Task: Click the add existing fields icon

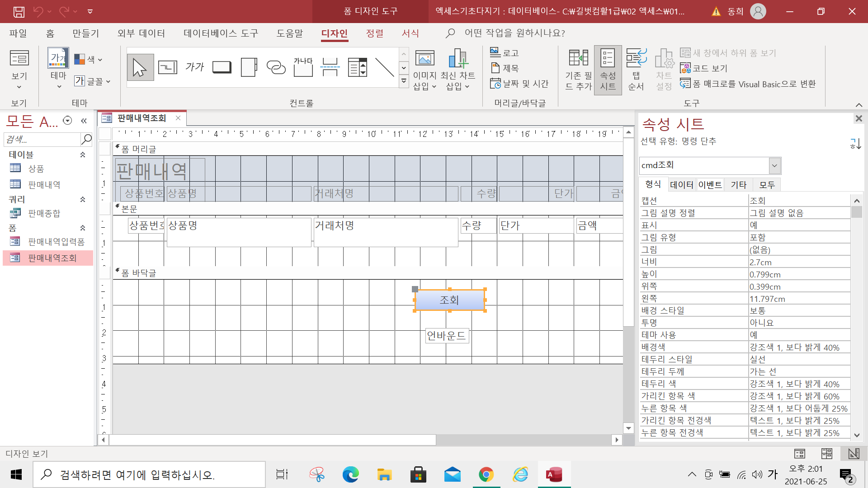Action: 578,69
